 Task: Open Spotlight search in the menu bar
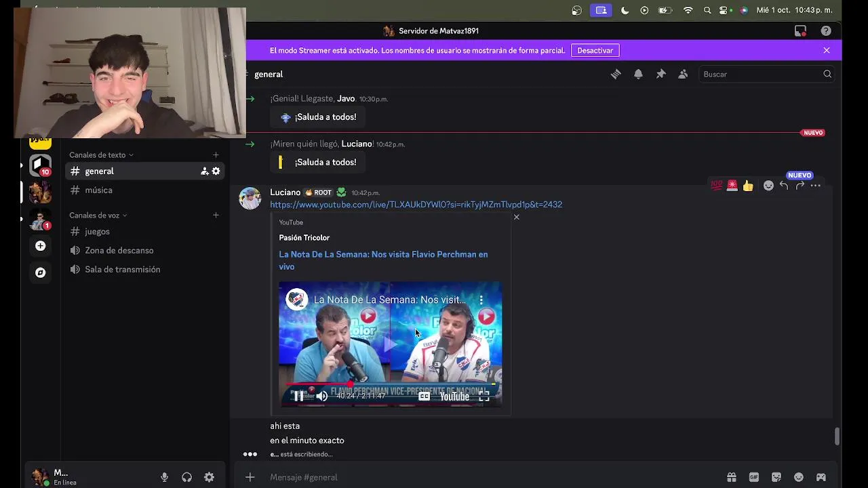pyautogui.click(x=707, y=10)
